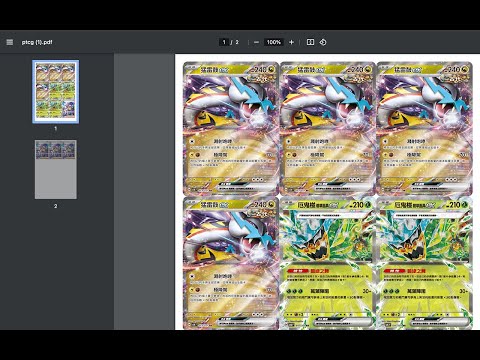Click the 100% zoom level field
Image resolution: width=480 pixels, height=360 pixels.
pos(274,42)
